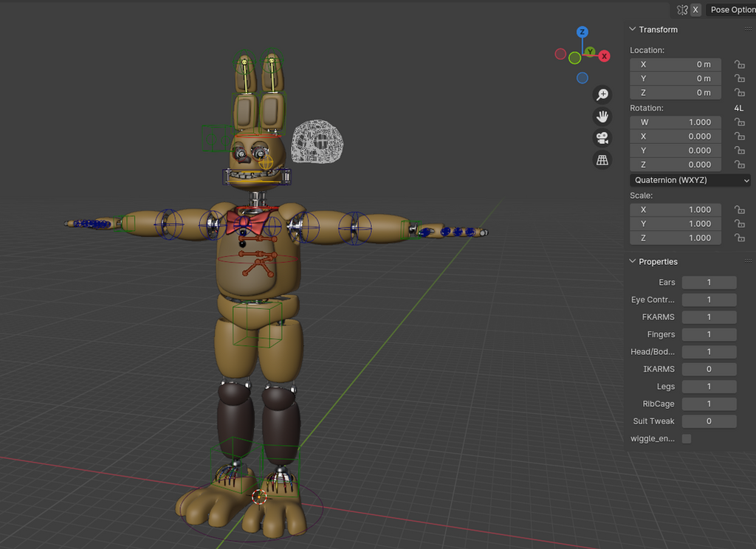Toggle the camera view icon

602,138
